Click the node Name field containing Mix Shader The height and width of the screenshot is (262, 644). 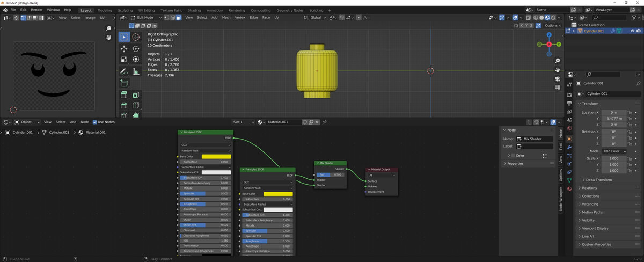535,139
